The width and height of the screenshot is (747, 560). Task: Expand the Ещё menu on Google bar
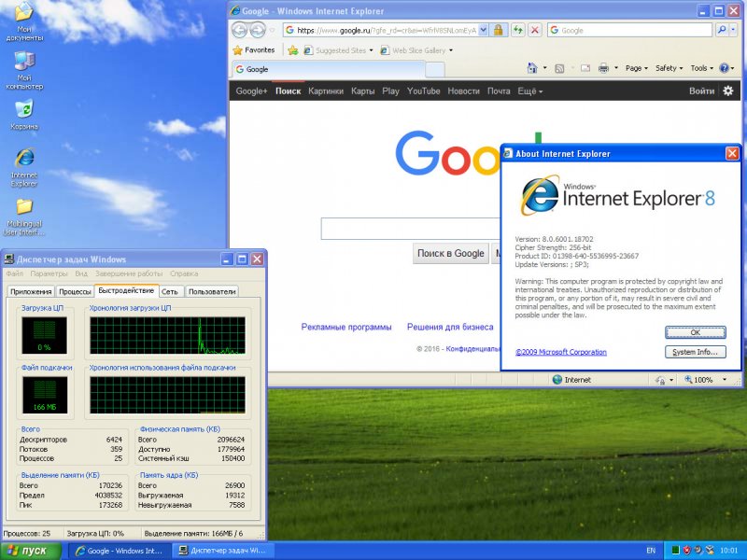pos(529,91)
